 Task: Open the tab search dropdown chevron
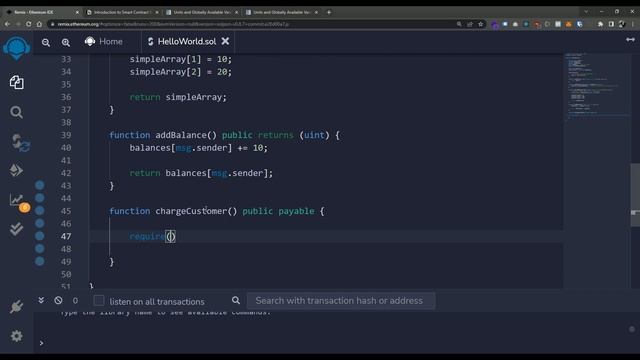pyautogui.click(x=586, y=12)
